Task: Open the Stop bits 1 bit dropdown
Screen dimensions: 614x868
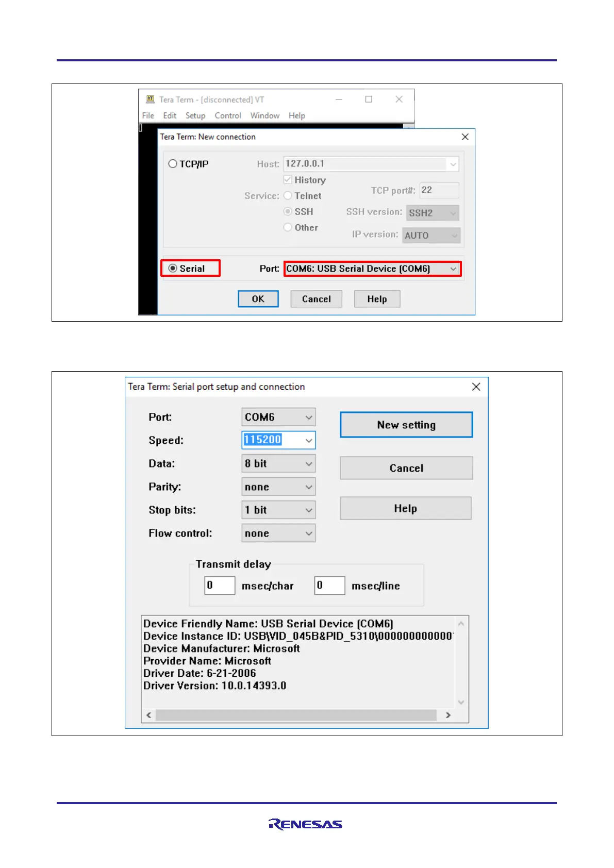Action: (278, 510)
